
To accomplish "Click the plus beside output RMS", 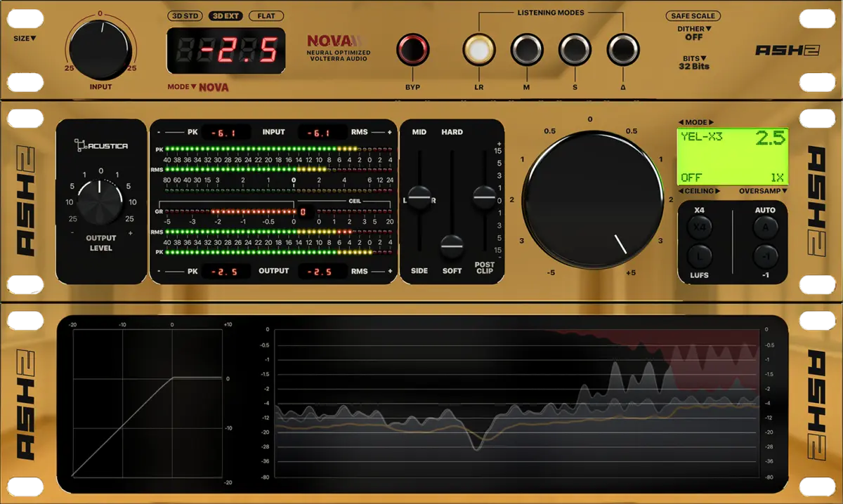I will click(x=391, y=271).
